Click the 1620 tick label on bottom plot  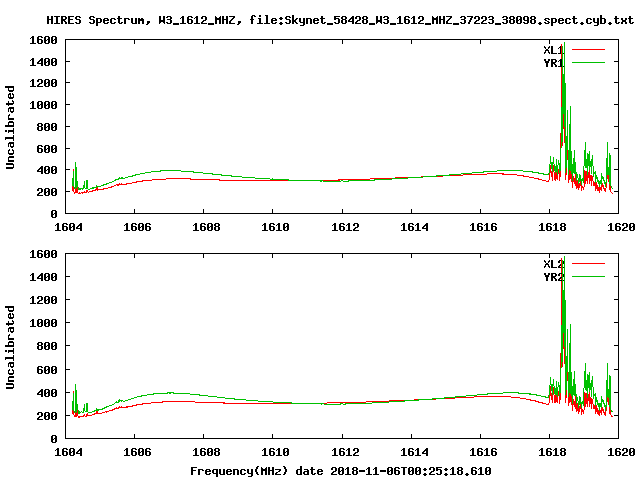[621, 452]
